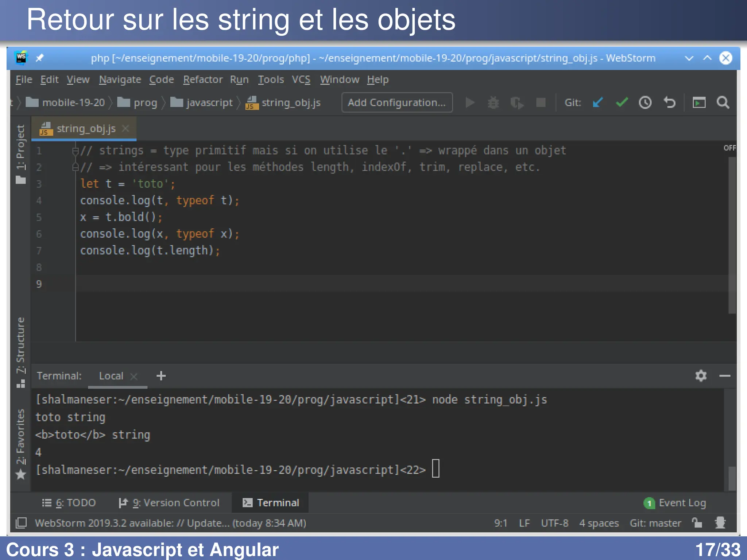Open the Git: master branch popup
747x560 pixels.
[x=655, y=523]
